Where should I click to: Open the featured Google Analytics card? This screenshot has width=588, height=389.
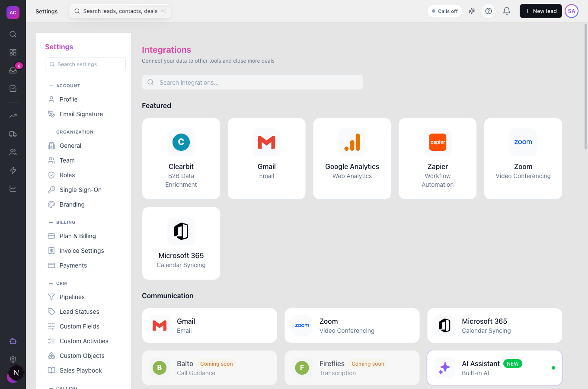tap(352, 159)
